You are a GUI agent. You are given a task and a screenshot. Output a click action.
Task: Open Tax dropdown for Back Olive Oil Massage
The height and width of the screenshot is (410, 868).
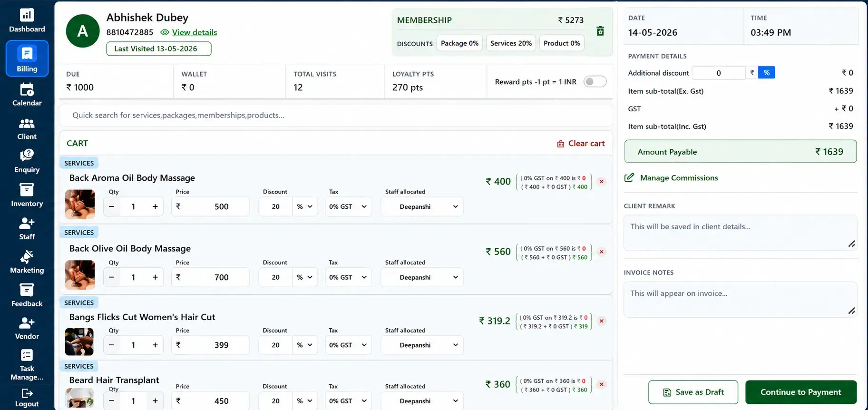coord(348,277)
